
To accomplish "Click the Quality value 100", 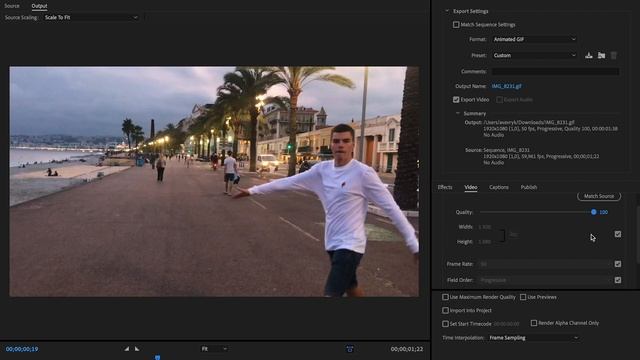I will point(603,212).
